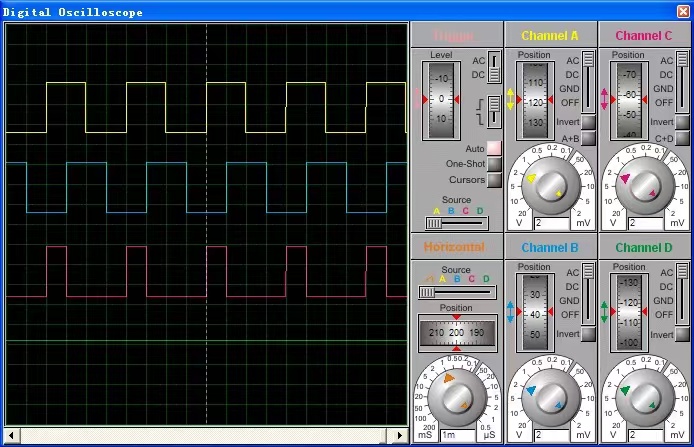Click Channel C coupling mode slider

[682, 82]
